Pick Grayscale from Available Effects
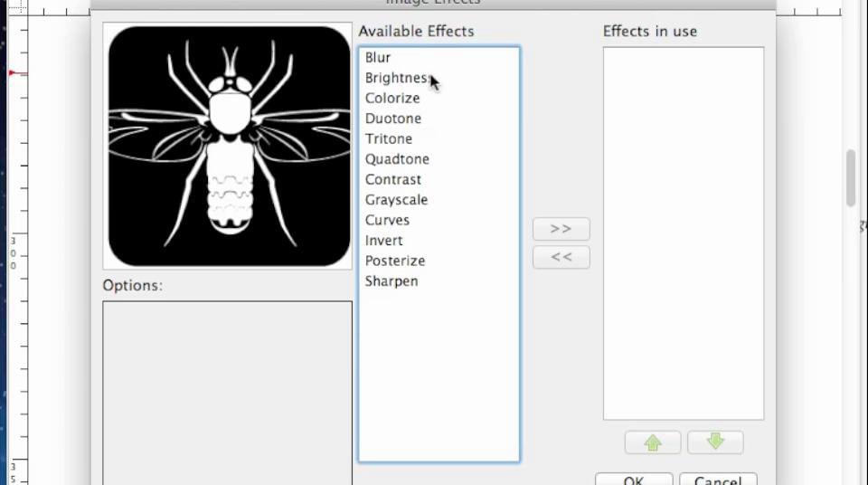Viewport: 868px width, 485px height. point(396,200)
